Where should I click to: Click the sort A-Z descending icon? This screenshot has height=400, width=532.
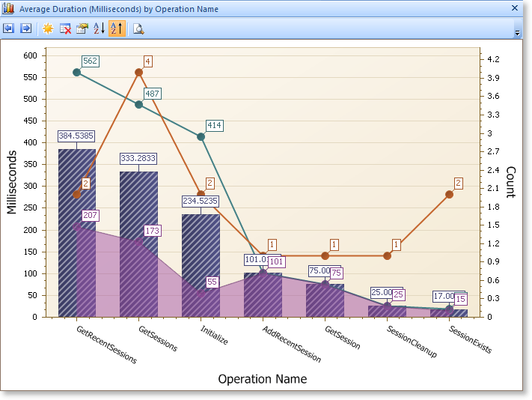99,28
